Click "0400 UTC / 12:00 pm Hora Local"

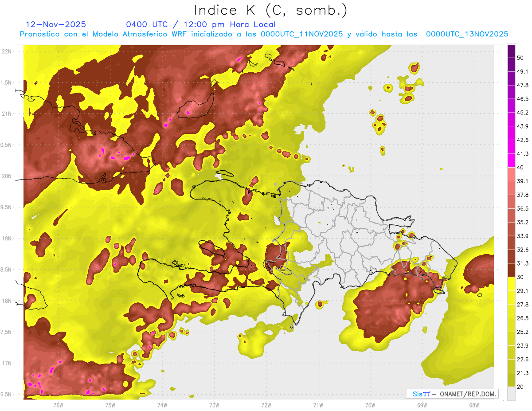coord(200,24)
